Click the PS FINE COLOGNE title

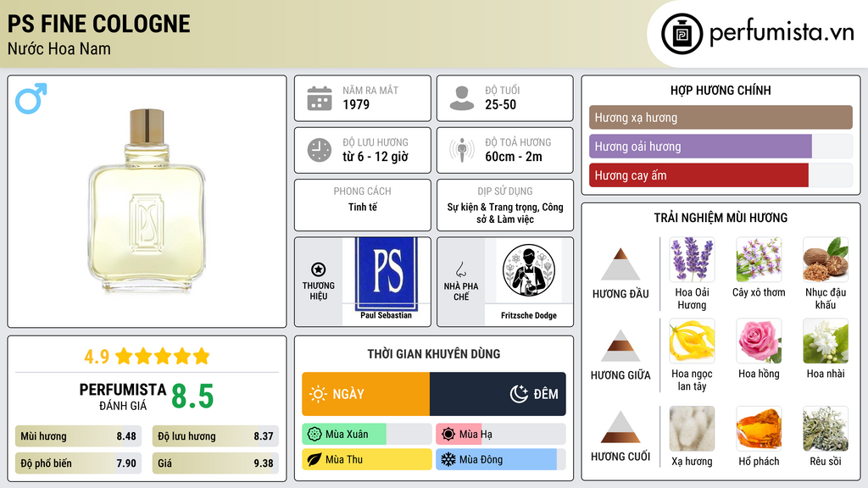(x=99, y=24)
